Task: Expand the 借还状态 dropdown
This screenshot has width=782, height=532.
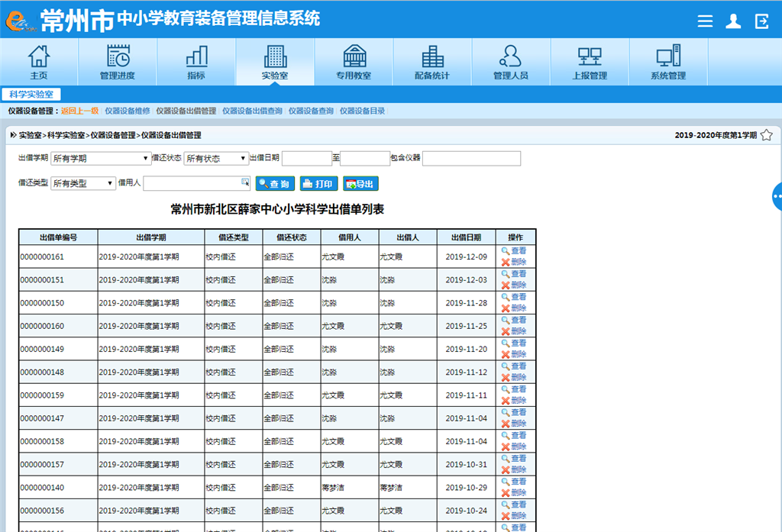Action: coord(216,159)
